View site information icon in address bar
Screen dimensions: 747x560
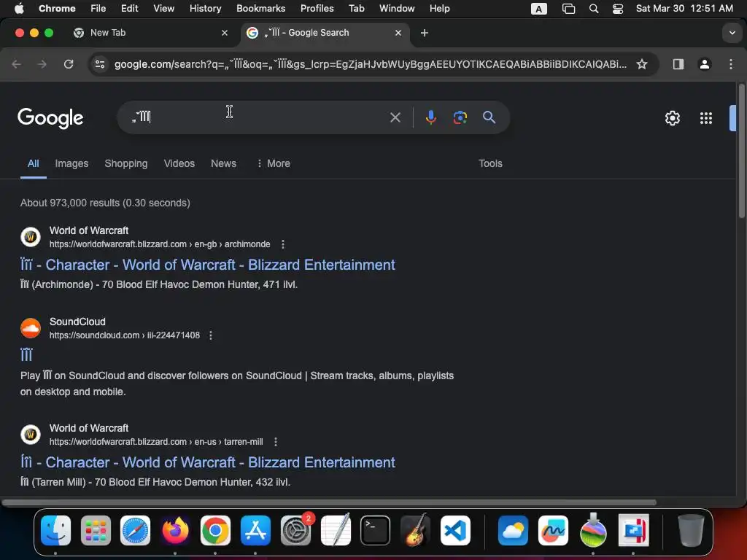[x=99, y=64]
